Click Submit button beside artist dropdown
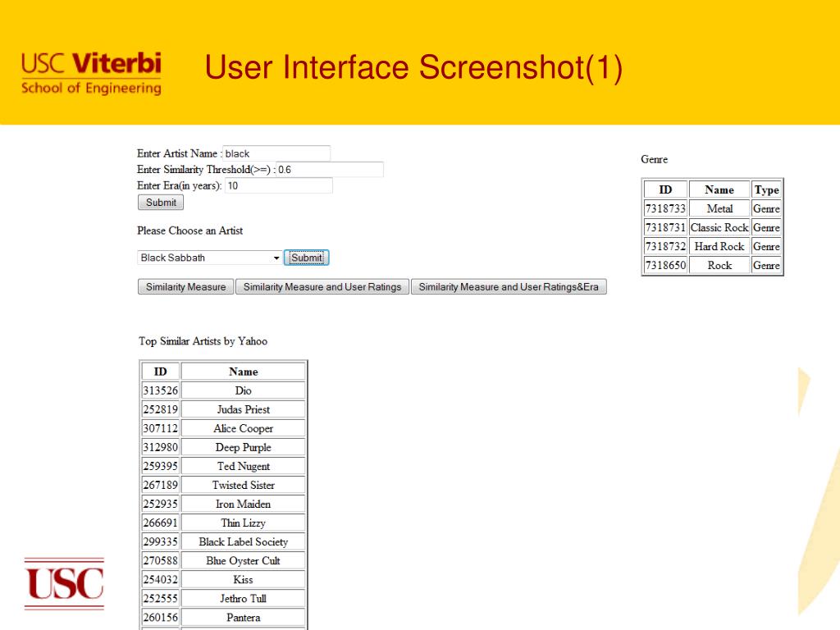The image size is (840, 630). (307, 258)
